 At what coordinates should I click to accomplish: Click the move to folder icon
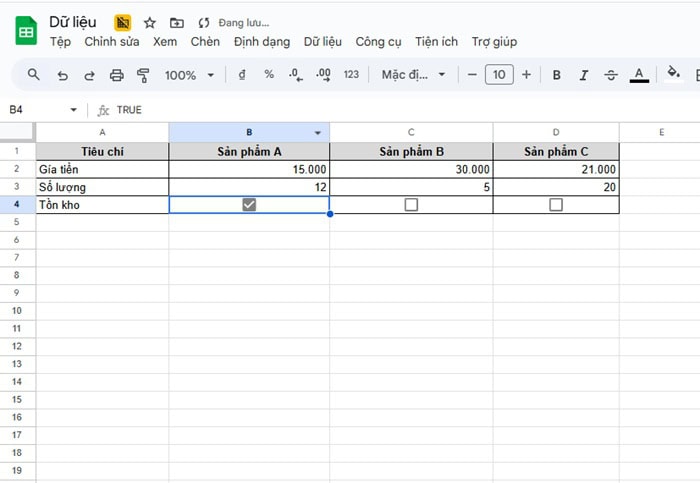click(177, 23)
